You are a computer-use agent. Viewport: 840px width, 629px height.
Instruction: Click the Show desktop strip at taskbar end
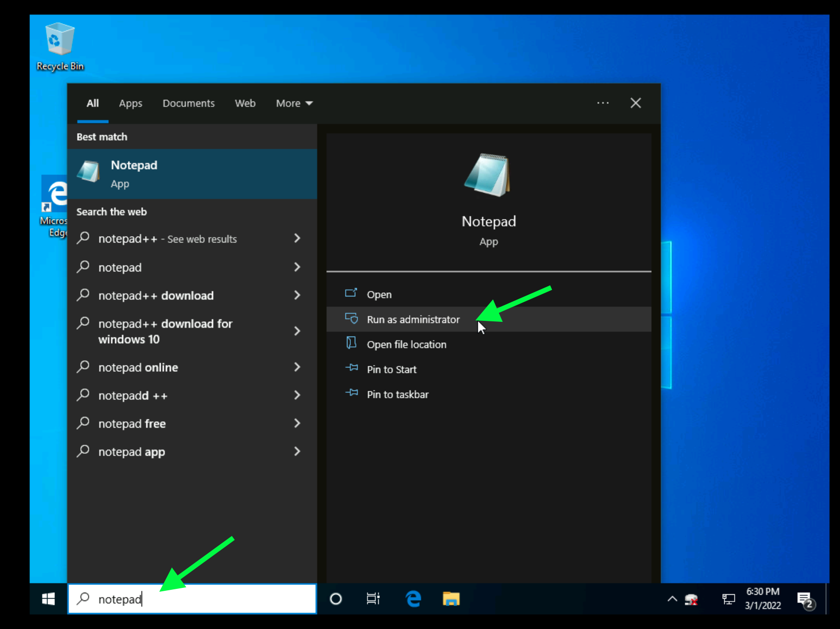[x=827, y=599]
